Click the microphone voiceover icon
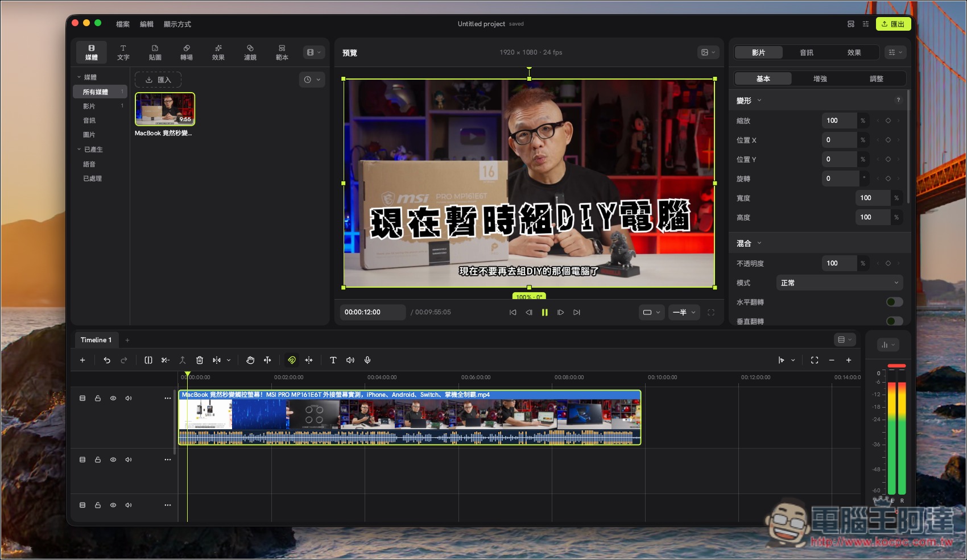Image resolution: width=967 pixels, height=560 pixels. (367, 360)
